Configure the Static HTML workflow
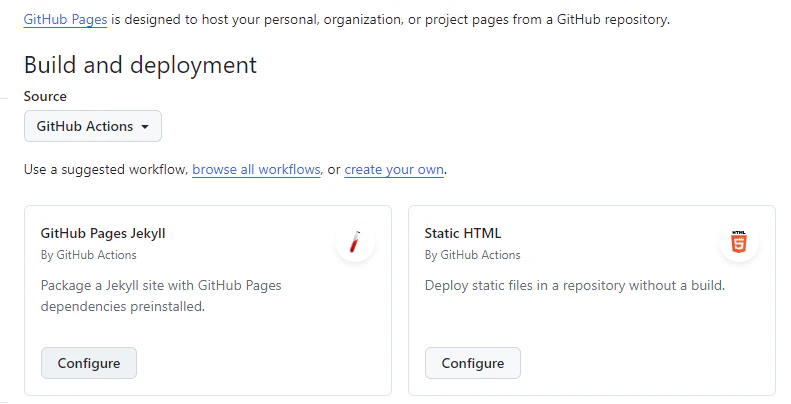 [x=473, y=363]
